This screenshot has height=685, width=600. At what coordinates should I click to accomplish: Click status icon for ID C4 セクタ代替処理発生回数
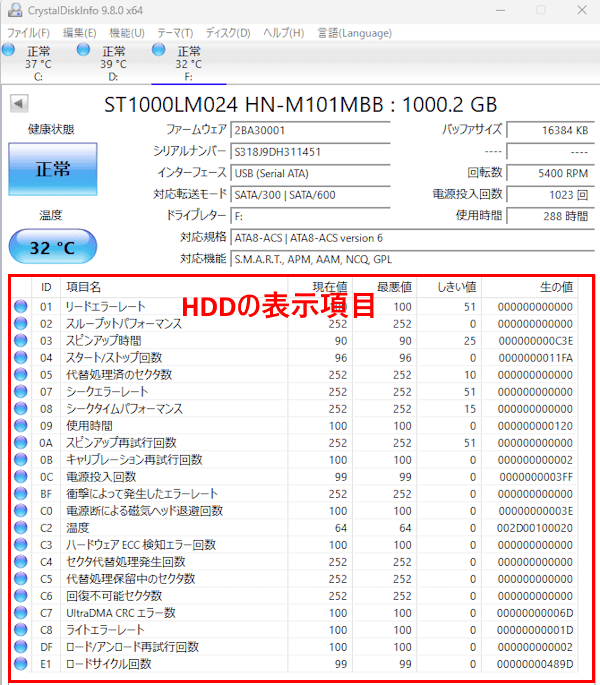21,562
